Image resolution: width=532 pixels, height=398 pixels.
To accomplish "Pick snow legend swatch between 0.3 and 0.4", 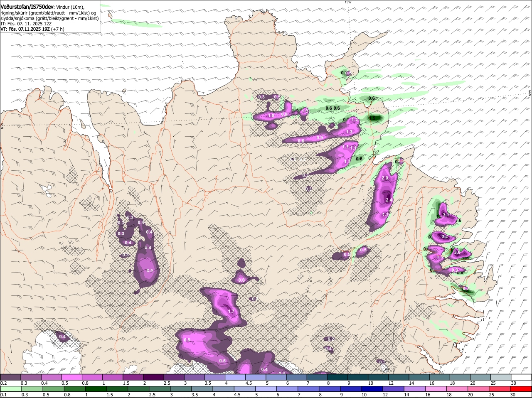I will pos(31,377).
